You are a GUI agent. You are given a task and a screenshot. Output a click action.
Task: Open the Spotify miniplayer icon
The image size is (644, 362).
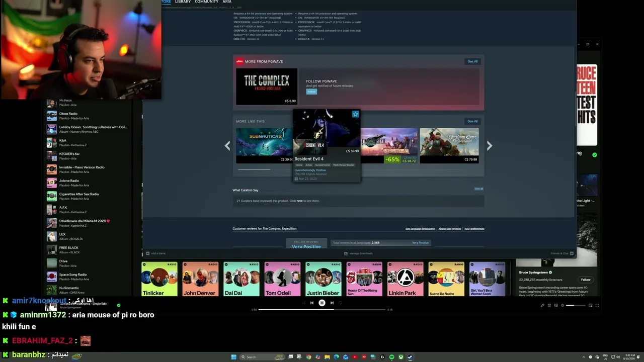[x=590, y=305]
